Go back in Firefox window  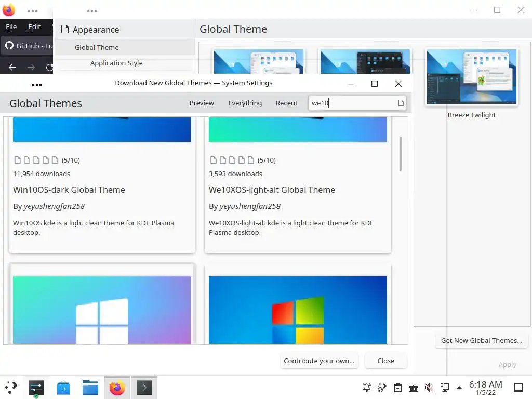coord(12,67)
